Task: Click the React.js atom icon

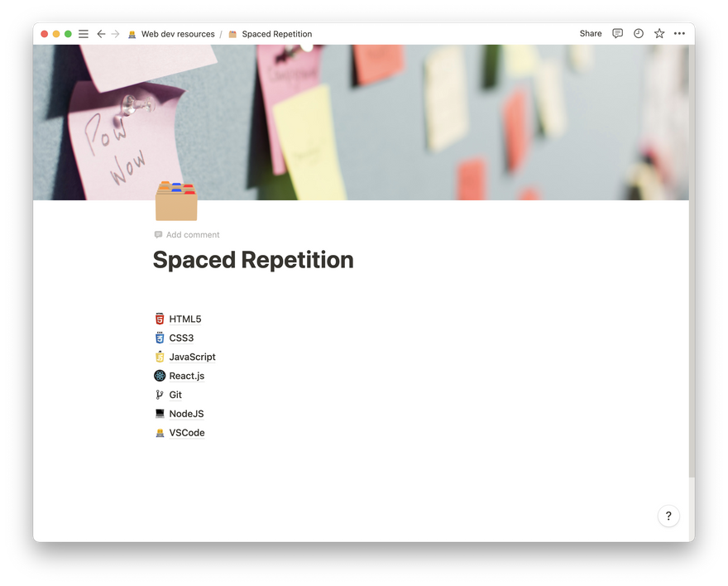Action: point(160,376)
